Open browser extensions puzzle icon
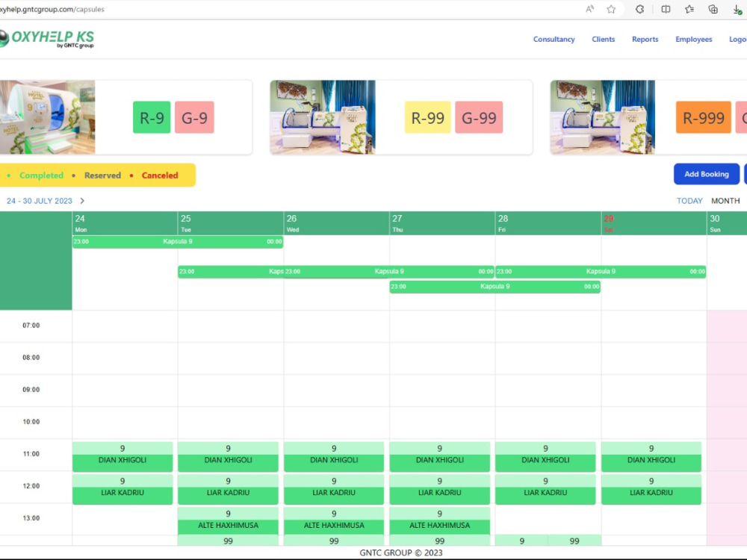Image resolution: width=747 pixels, height=560 pixels. pyautogui.click(x=640, y=9)
